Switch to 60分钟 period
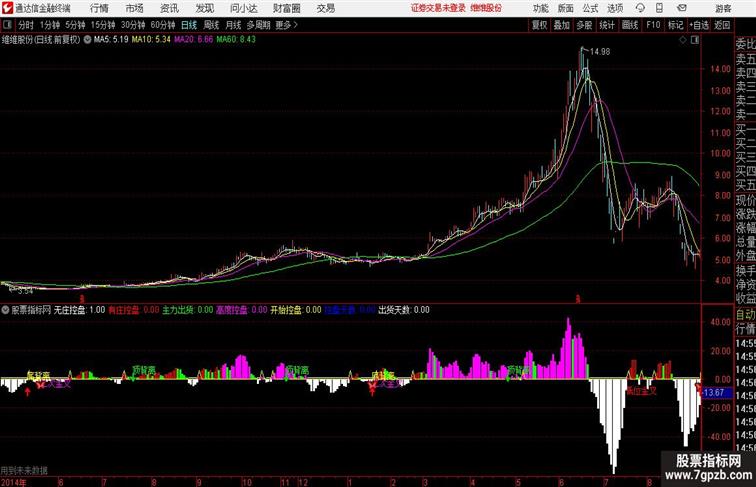Image resolution: width=756 pixels, height=487 pixels. (x=163, y=25)
